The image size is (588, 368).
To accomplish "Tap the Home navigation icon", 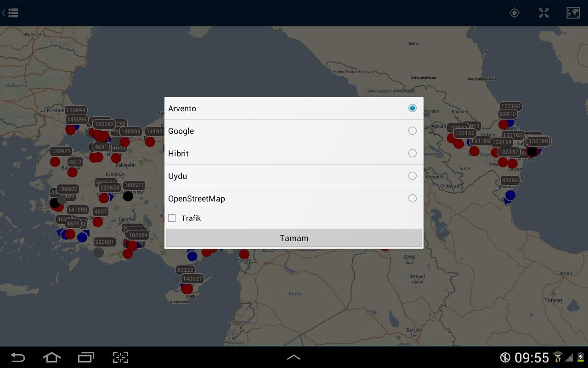I will tap(51, 357).
